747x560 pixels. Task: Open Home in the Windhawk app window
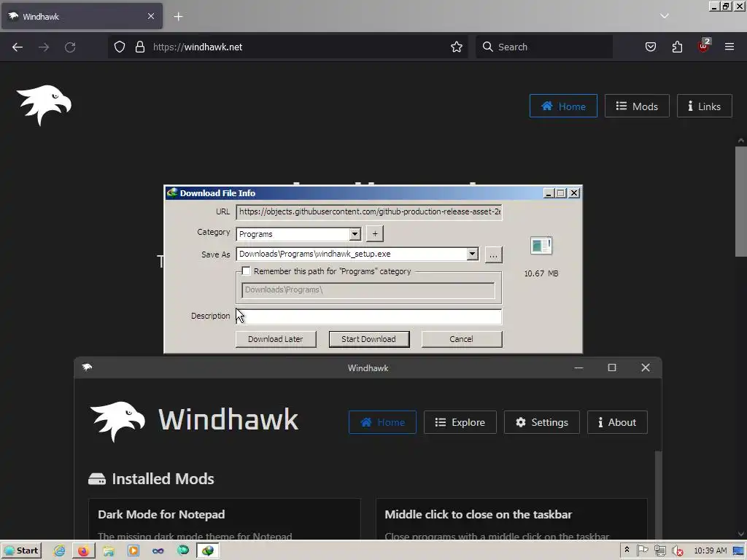click(382, 422)
